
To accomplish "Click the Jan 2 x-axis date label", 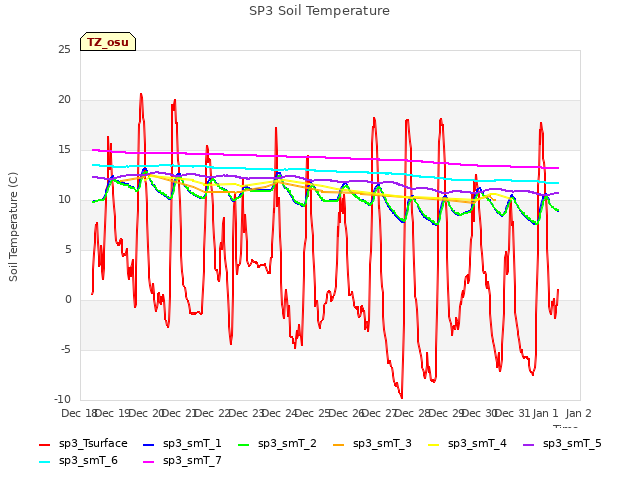I will coord(579,413).
